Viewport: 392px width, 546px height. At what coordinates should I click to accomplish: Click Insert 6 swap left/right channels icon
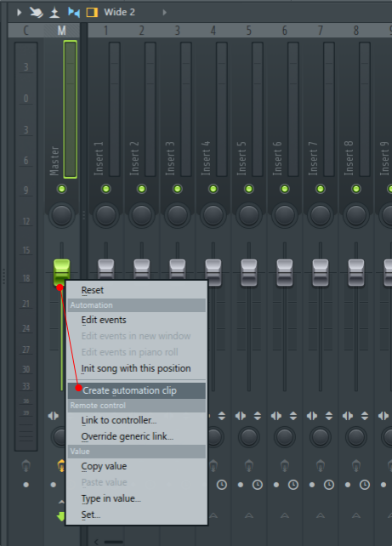(276, 416)
